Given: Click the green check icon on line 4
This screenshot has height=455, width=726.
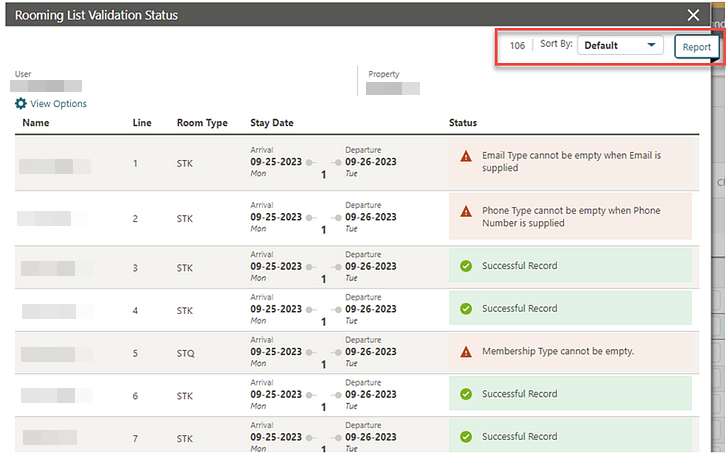Looking at the screenshot, I should pos(466,308).
